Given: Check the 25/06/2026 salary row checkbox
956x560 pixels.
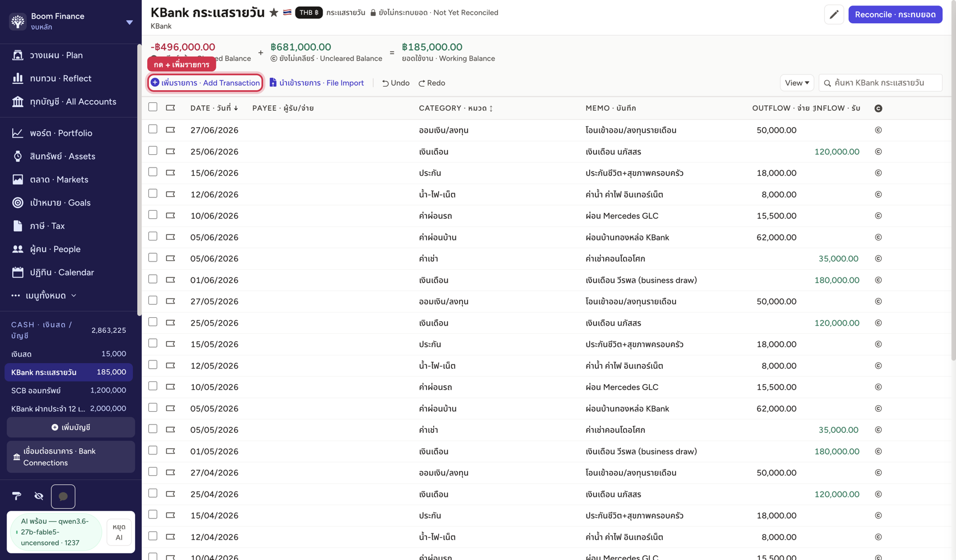Looking at the screenshot, I should [153, 150].
